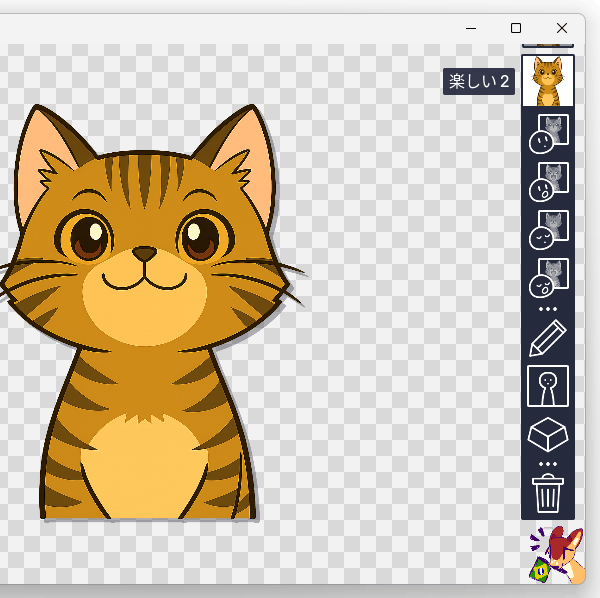
Task: Minimize the application window
Action: point(471,28)
